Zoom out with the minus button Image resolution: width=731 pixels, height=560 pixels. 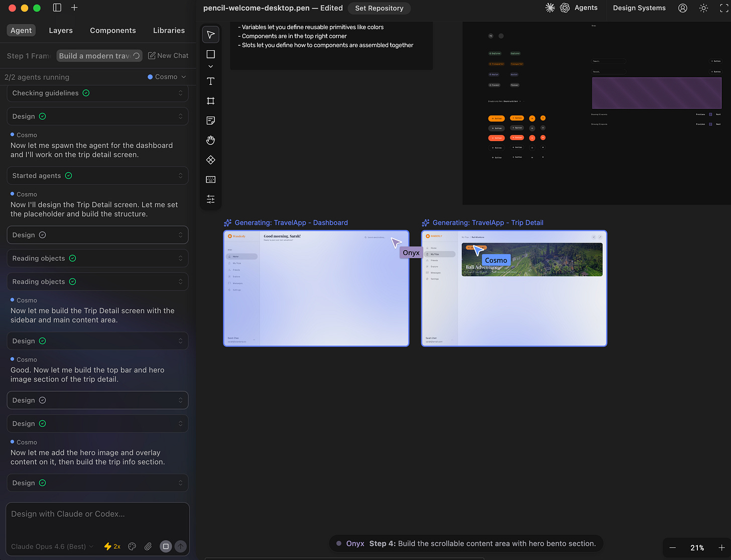[x=673, y=547]
